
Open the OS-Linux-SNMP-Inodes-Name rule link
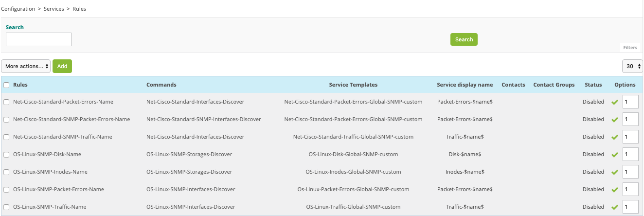[x=50, y=172]
